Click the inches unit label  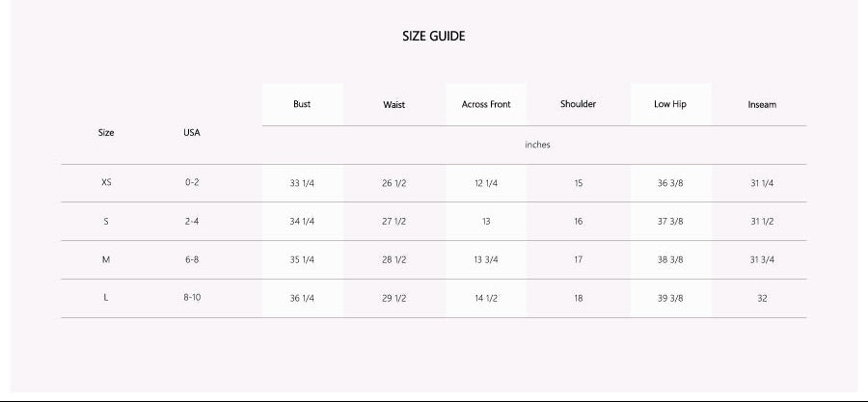pyautogui.click(x=537, y=145)
